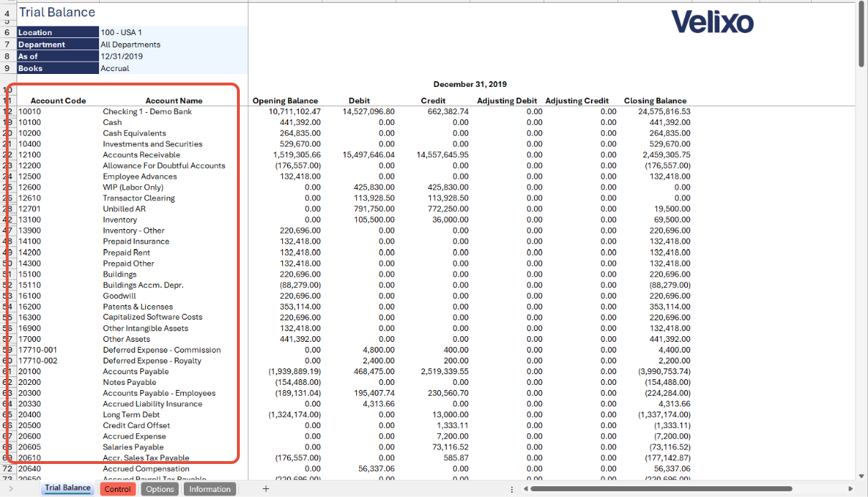The image size is (868, 497).
Task: Select the row 4 header
Action: (x=8, y=13)
